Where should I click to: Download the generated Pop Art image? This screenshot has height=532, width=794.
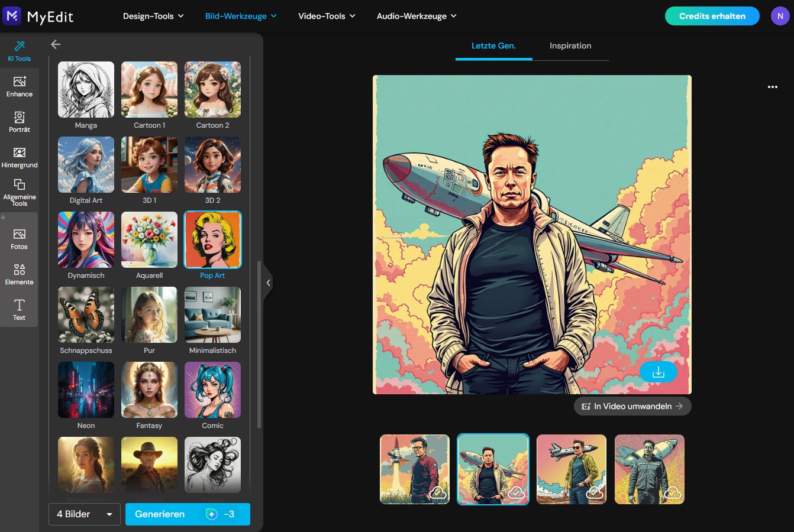tap(659, 372)
